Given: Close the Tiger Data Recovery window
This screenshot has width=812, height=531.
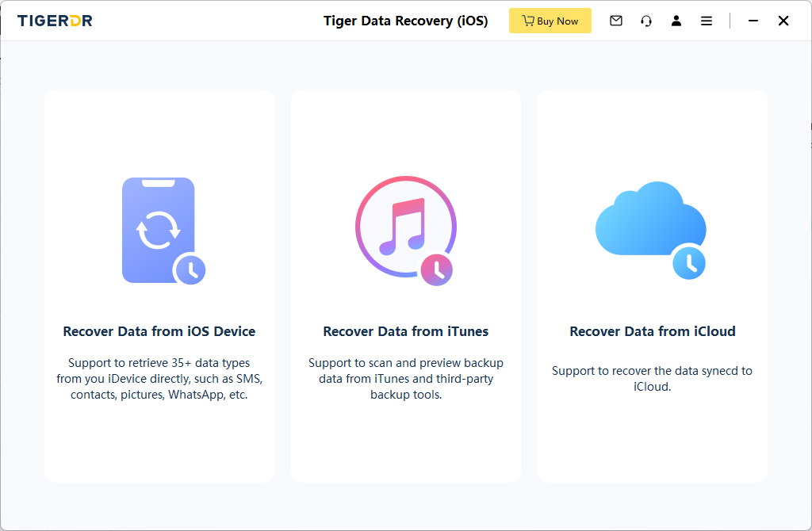Looking at the screenshot, I should pos(783,21).
